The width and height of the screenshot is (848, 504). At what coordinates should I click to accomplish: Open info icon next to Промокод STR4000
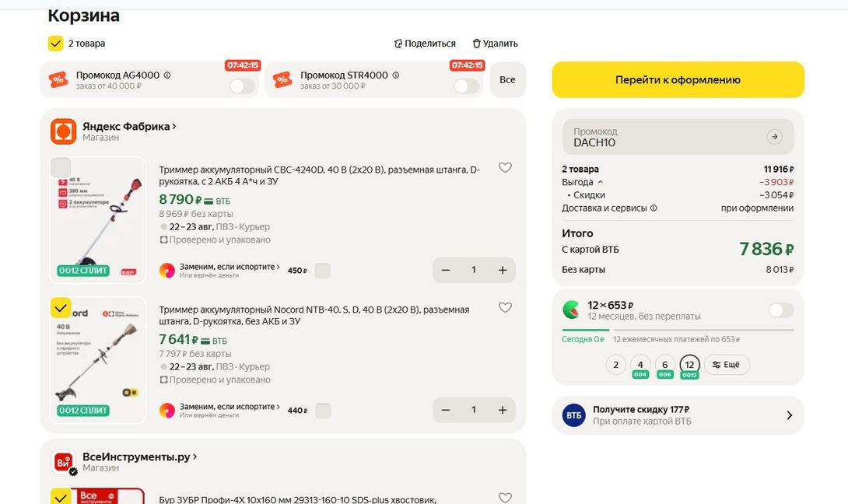point(396,75)
